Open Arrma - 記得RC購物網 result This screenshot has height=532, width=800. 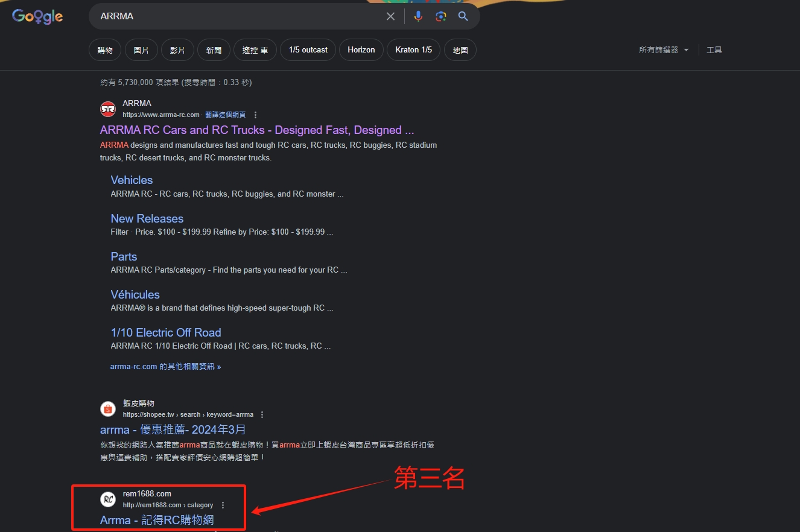[x=157, y=520]
